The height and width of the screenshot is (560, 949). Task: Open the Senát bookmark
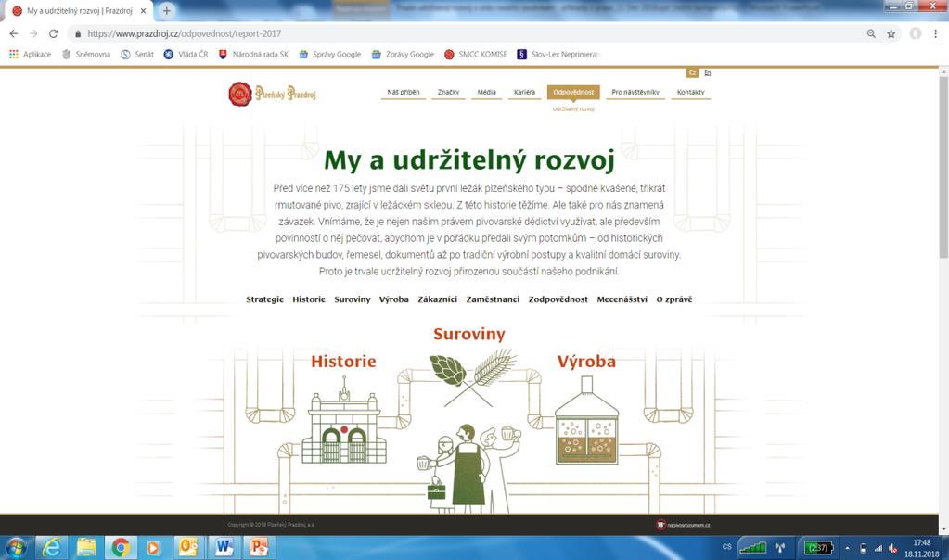pyautogui.click(x=136, y=55)
